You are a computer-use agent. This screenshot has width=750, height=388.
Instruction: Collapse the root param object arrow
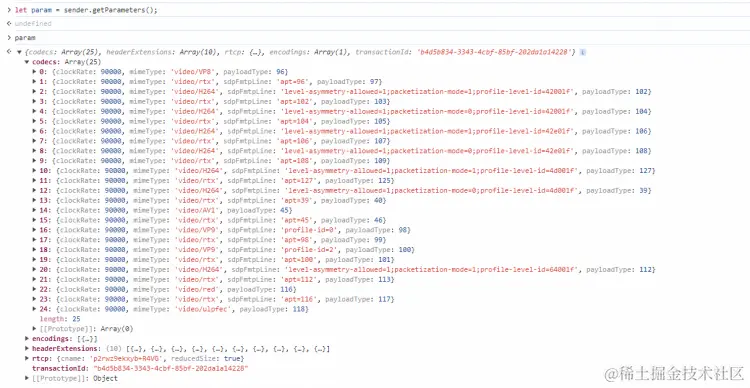point(19,52)
